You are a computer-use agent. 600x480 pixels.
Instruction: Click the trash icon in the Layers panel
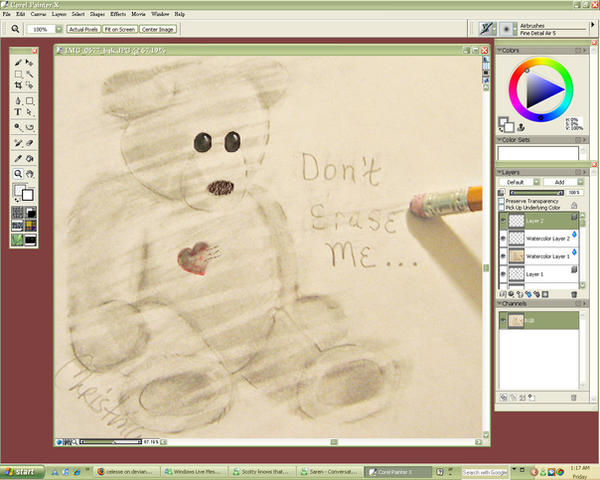point(574,294)
